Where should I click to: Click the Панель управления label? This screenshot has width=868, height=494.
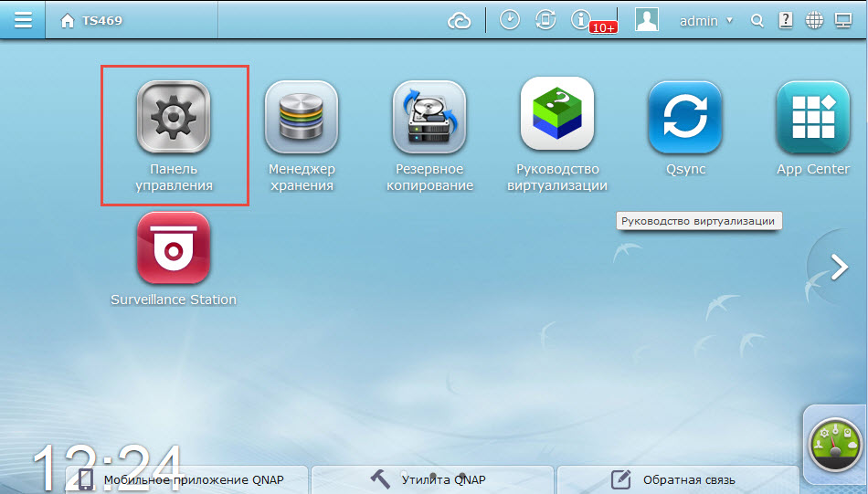click(x=174, y=177)
